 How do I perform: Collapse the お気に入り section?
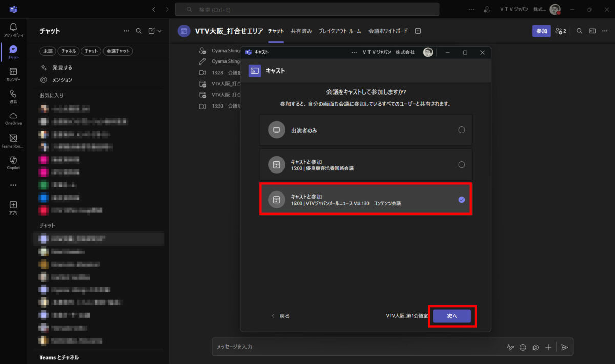[x=51, y=95]
